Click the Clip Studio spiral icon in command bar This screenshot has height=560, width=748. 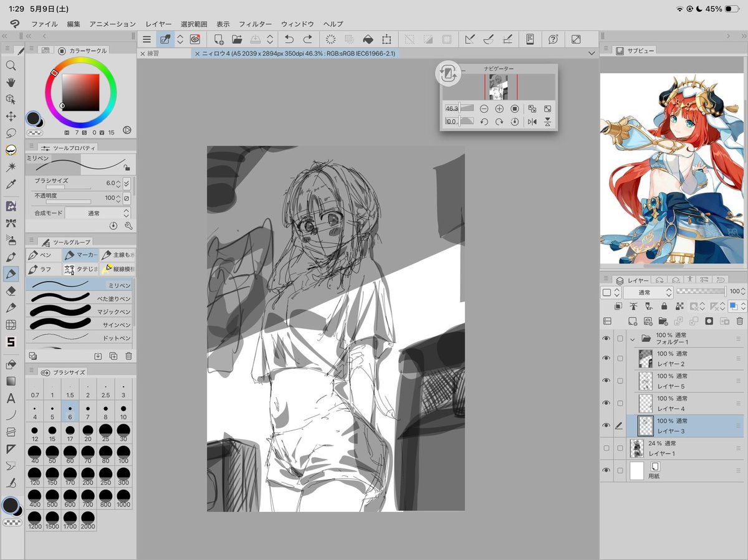click(195, 39)
